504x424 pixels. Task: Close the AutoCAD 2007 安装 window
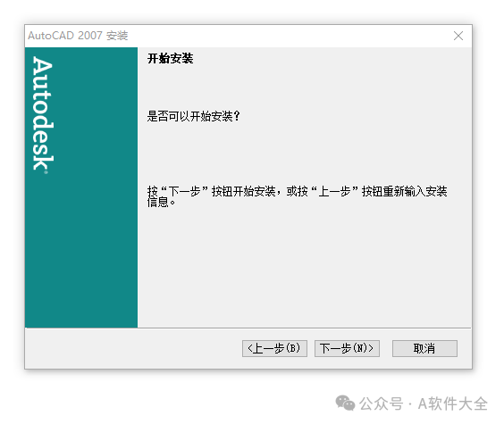pyautogui.click(x=458, y=36)
